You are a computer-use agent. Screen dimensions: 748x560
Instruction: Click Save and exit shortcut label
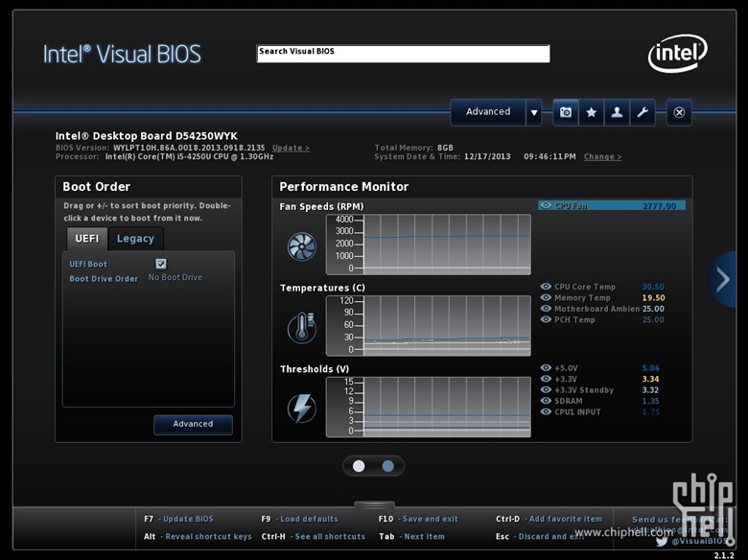pos(431,519)
